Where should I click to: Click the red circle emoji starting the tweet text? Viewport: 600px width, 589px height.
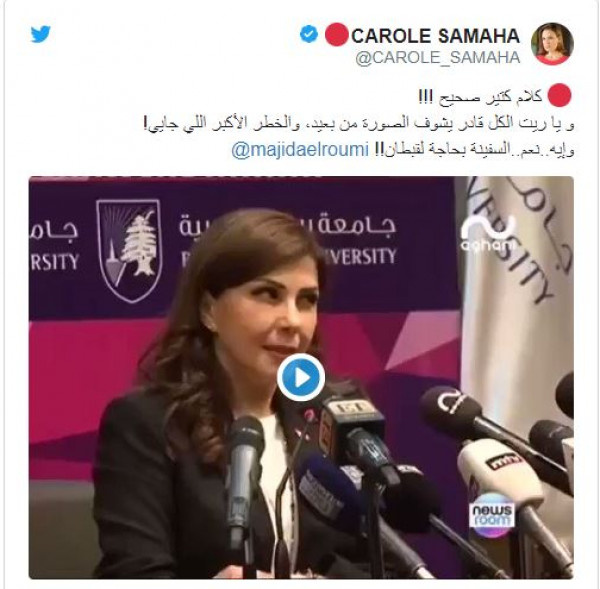559,95
